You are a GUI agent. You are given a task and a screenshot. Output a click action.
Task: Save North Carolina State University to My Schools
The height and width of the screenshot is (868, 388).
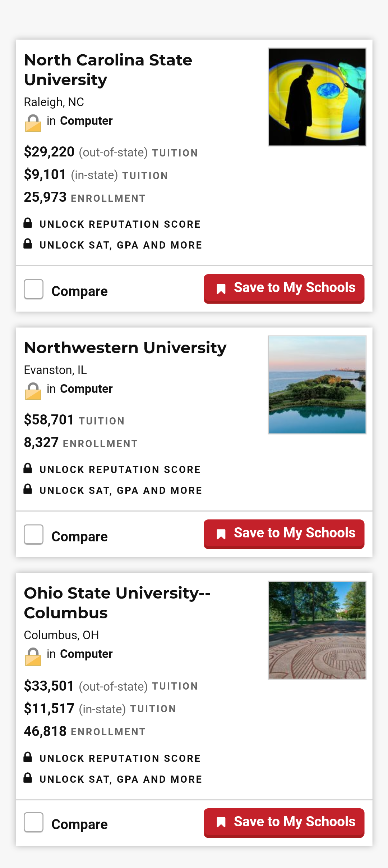tap(284, 288)
